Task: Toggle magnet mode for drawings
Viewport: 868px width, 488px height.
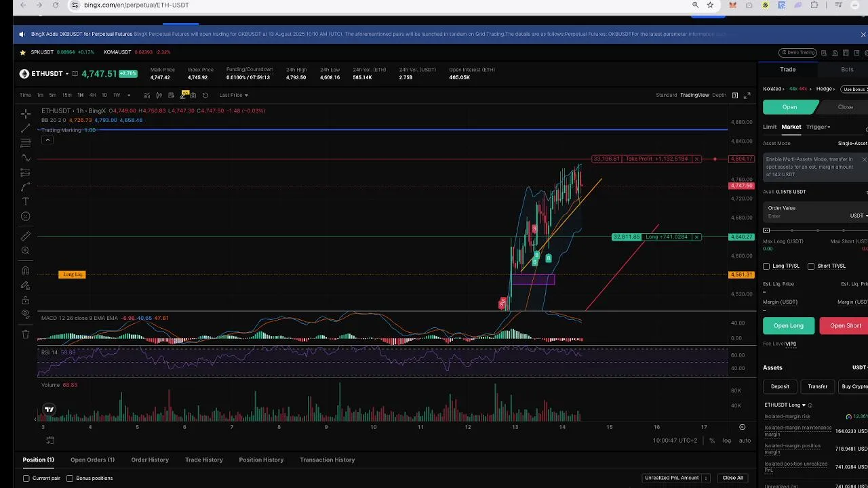Action: tap(25, 270)
